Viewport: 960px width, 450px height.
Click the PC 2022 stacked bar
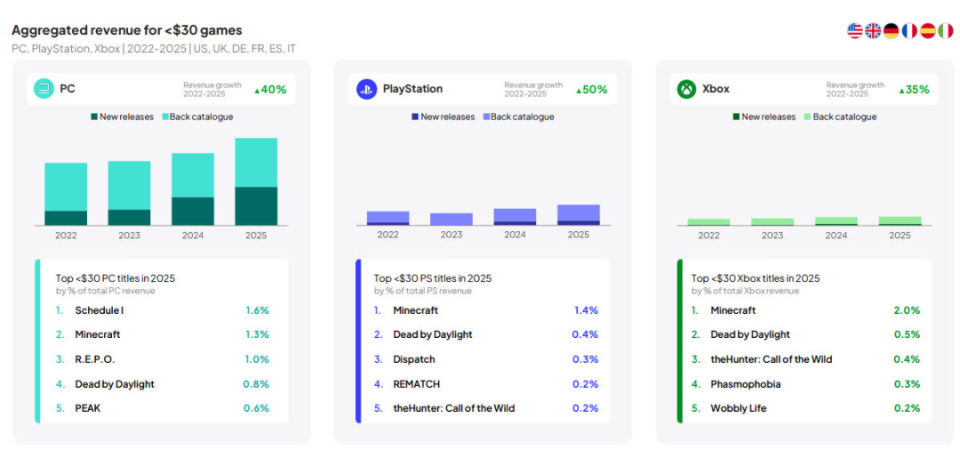[x=66, y=194]
